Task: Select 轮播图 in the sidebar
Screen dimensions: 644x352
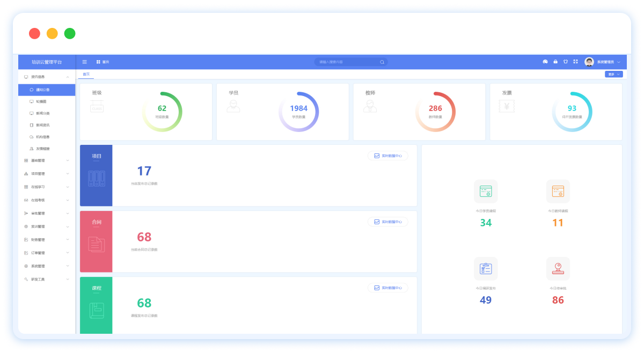Action: [x=41, y=101]
